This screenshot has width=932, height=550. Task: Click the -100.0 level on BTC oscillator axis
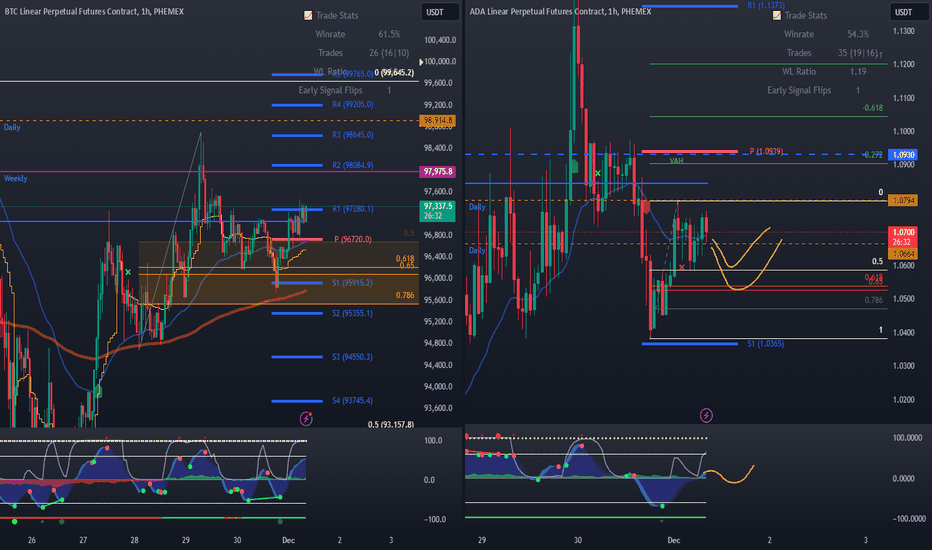(434, 520)
